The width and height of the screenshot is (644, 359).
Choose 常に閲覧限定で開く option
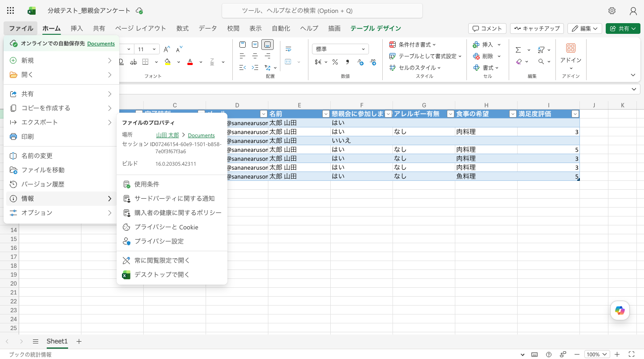[x=172, y=260]
